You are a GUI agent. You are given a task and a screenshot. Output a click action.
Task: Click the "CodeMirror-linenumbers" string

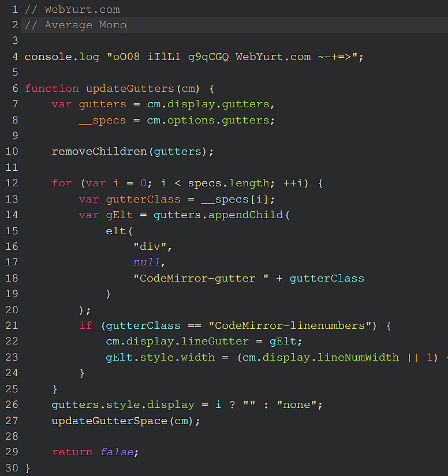(x=290, y=325)
